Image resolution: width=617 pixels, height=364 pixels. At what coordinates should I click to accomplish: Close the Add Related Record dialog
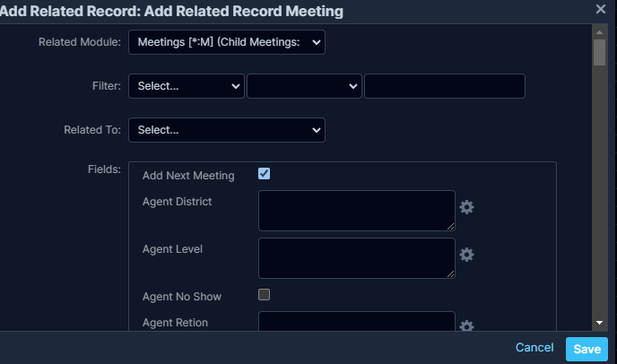point(601,9)
